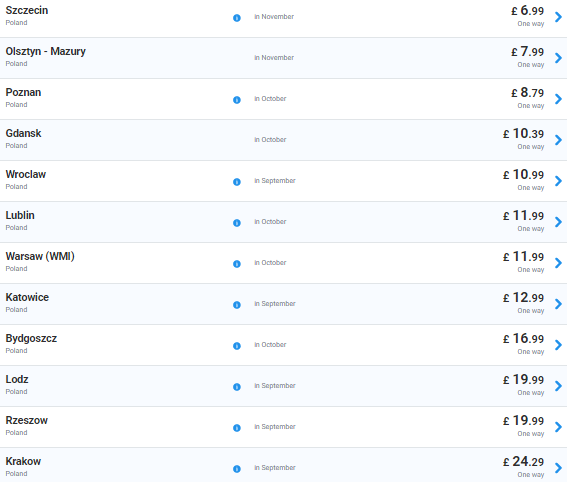
Task: Click the £ 24.29 Krakow price
Action: pyautogui.click(x=523, y=461)
